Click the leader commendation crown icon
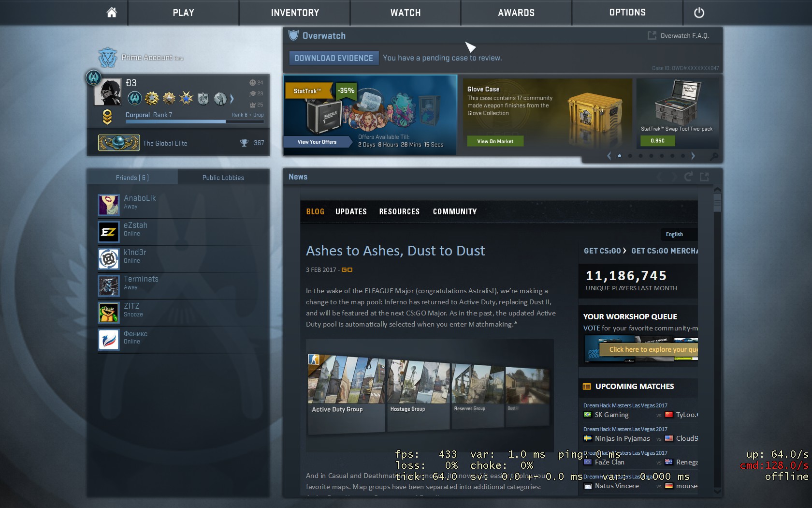The height and width of the screenshot is (508, 812). (252, 105)
